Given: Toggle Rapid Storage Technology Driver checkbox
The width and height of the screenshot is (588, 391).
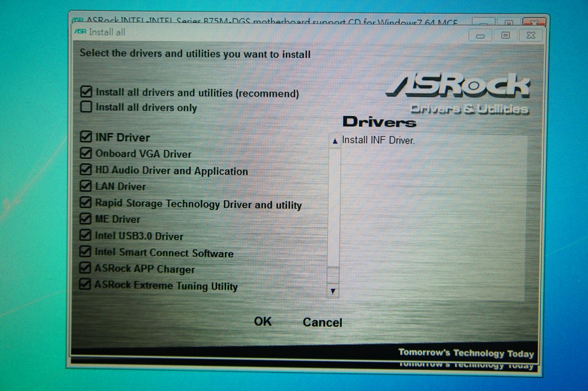Looking at the screenshot, I should [86, 203].
